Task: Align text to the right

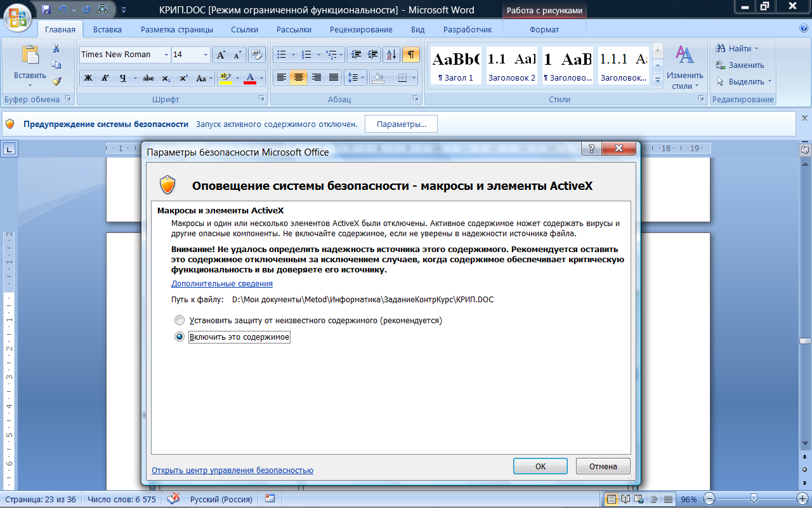Action: pyautogui.click(x=316, y=78)
